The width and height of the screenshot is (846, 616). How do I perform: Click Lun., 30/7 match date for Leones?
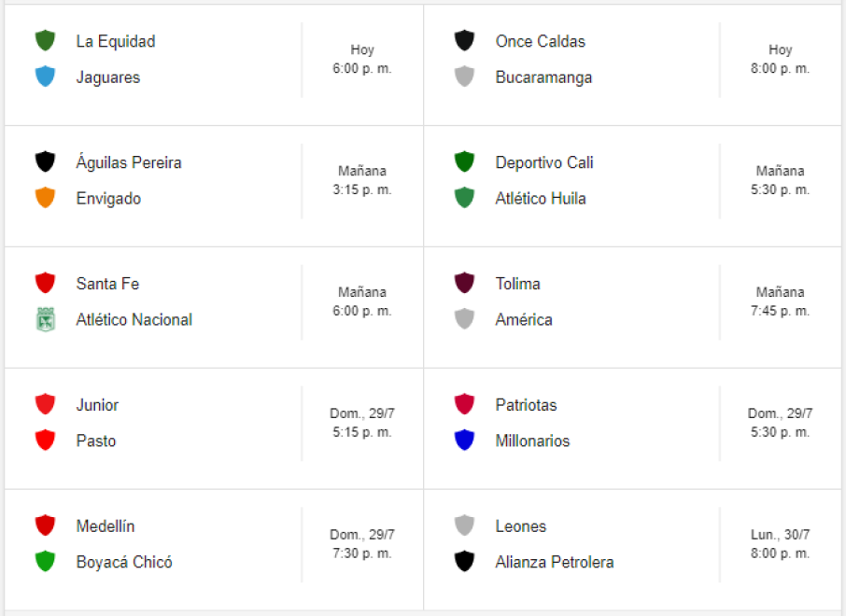780,535
